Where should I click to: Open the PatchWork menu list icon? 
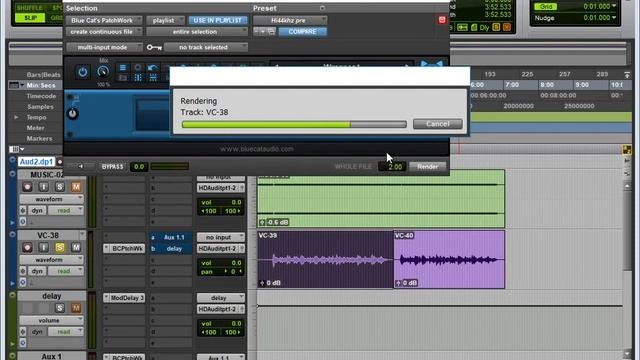click(122, 68)
